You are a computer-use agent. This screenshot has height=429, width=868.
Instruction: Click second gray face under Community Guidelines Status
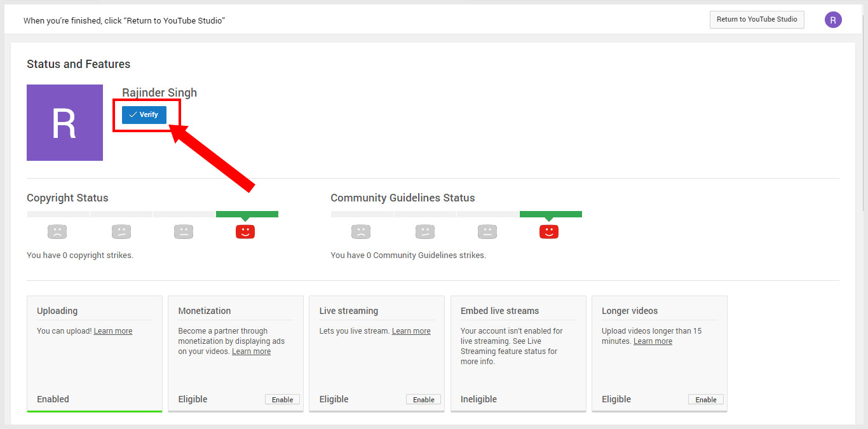(x=425, y=232)
